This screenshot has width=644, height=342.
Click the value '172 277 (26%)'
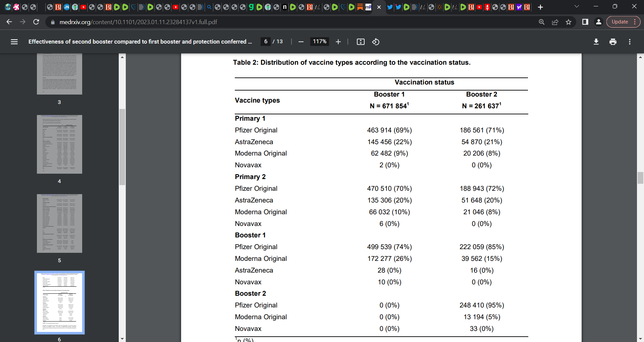click(389, 259)
